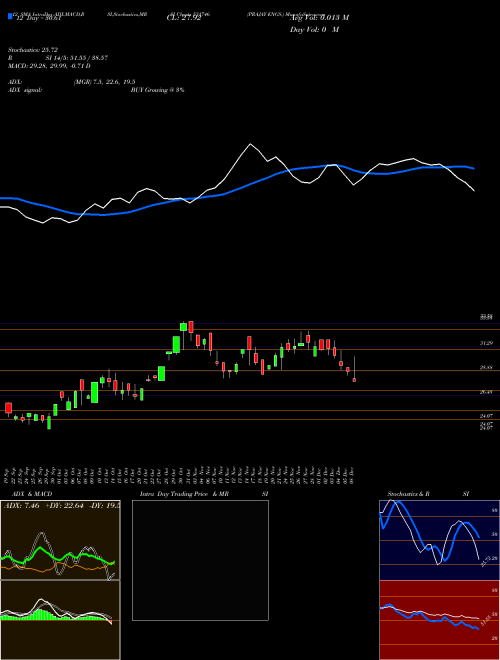Image resolution: width=500 pixels, height=660 pixels.
Task: Click the '(MGR) 7.5, 22.6, 19.5' ADX values
Action: click(x=104, y=82)
